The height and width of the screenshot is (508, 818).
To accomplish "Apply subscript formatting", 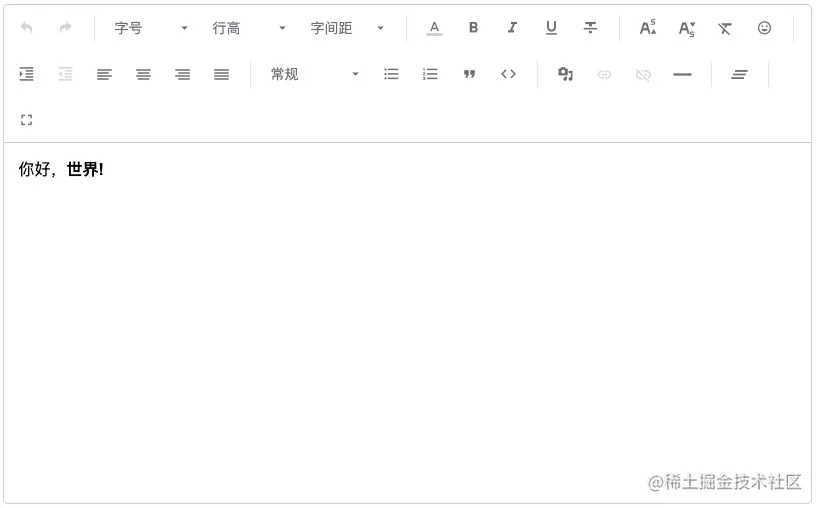I will coord(687,29).
